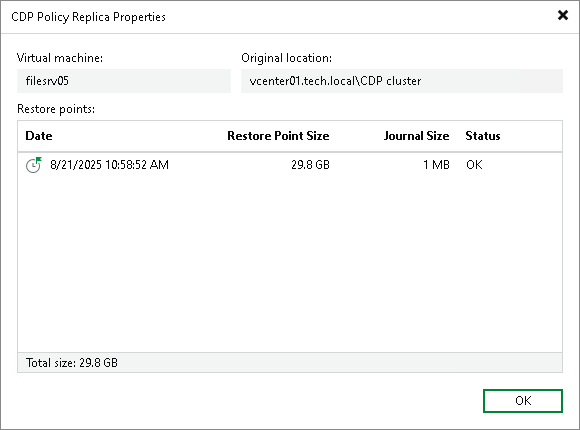Click the Original location field

402,81
